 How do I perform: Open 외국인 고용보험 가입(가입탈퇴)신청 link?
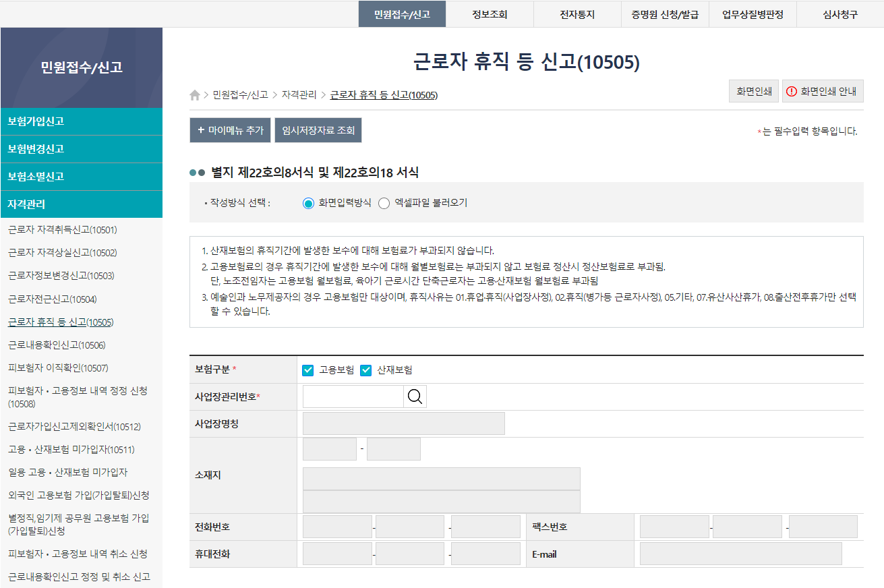[x=79, y=496]
